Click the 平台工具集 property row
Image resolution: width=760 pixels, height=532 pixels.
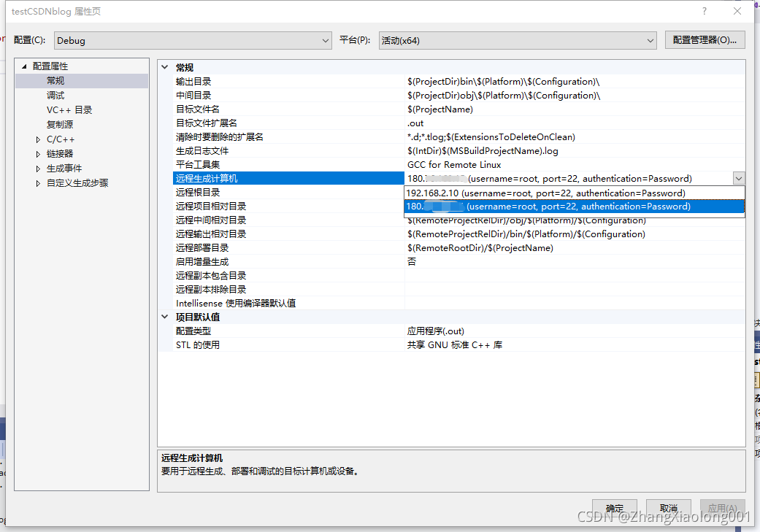pos(459,165)
